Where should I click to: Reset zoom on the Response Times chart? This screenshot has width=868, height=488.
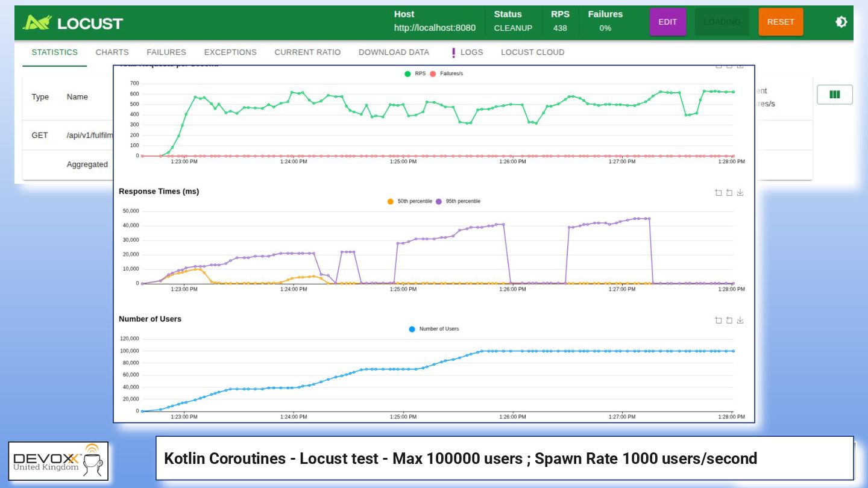(729, 193)
